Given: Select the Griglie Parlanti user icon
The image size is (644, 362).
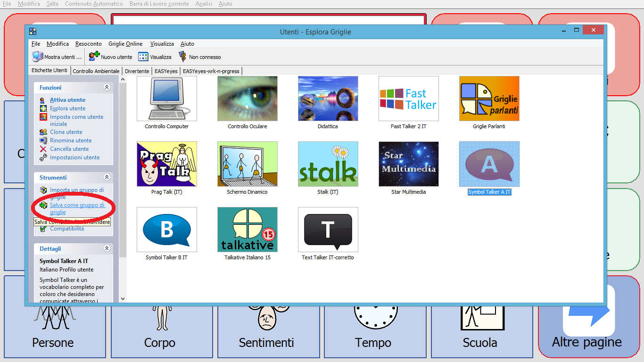Looking at the screenshot, I should click(489, 99).
